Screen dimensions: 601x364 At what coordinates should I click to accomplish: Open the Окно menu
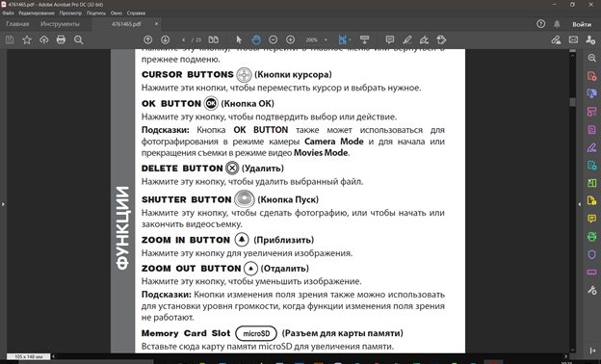coord(117,13)
